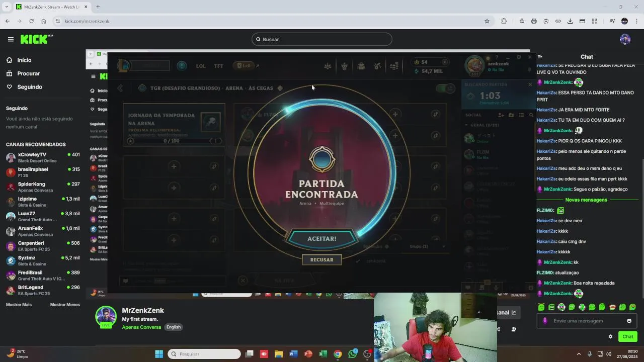Click taskbar Pesquisar search box

tap(204, 354)
